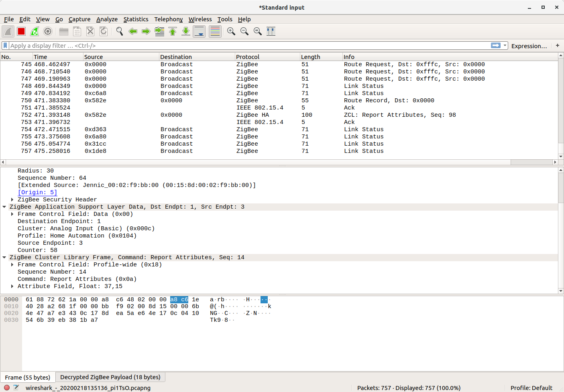Screen dimensions: 564x392
Task: Open the Telephony menu
Action: (168, 19)
